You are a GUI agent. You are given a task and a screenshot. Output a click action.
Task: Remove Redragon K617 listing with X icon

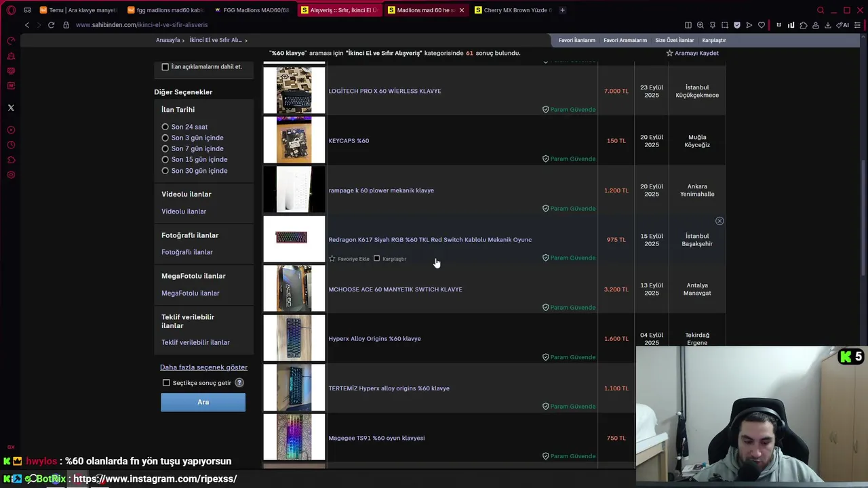tap(719, 221)
